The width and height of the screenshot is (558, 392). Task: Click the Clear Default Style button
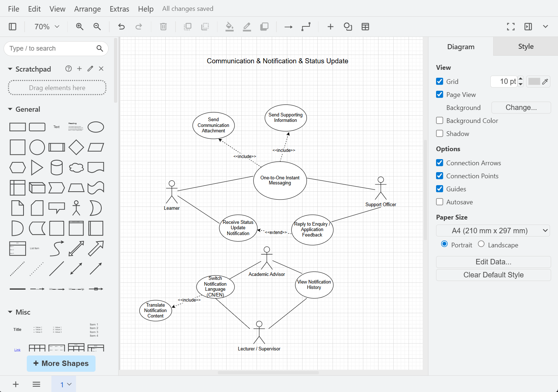click(x=494, y=275)
